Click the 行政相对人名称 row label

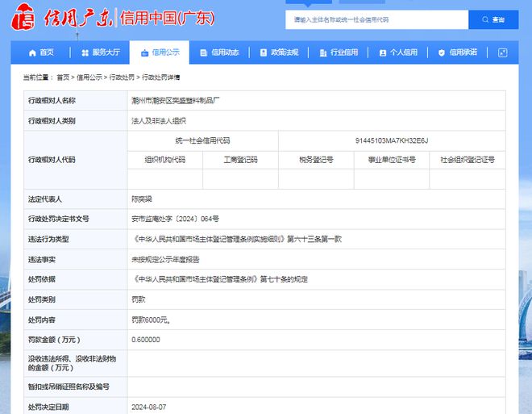click(x=52, y=101)
